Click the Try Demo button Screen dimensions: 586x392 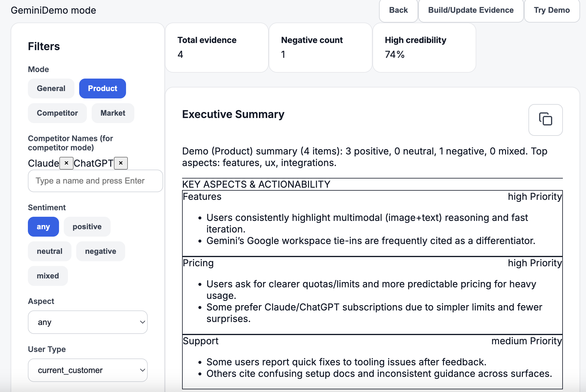tap(552, 10)
